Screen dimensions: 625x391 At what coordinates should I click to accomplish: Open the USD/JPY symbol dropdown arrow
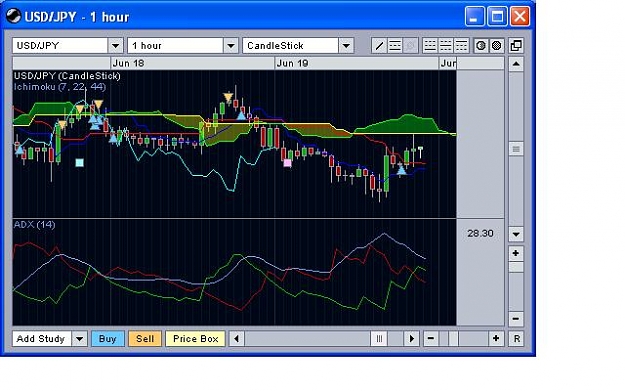click(x=116, y=46)
